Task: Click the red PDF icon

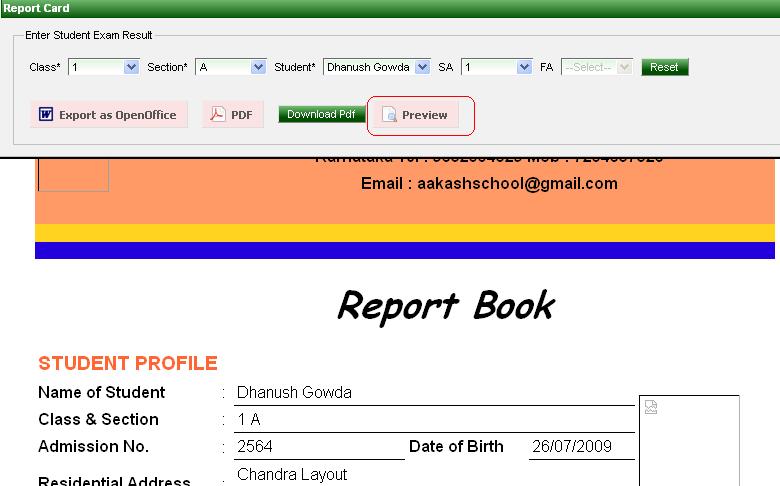Action: 217,115
